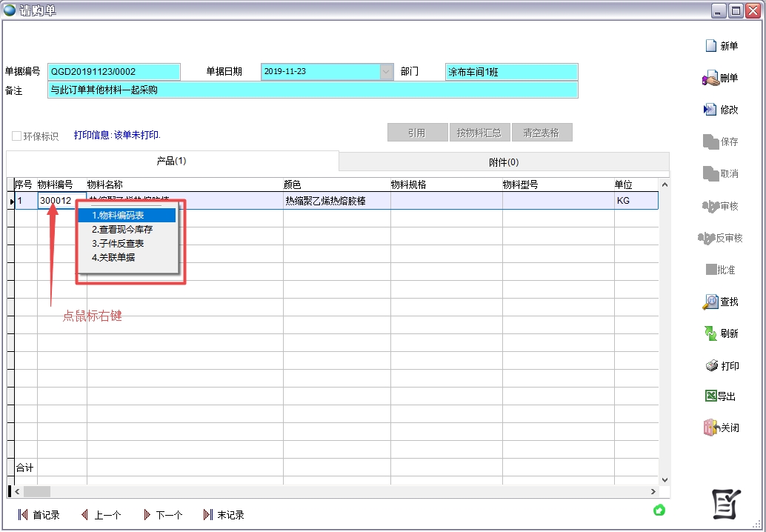766x532 pixels.
Task: Click the 删单 (delete order) icon
Action: (x=710, y=78)
